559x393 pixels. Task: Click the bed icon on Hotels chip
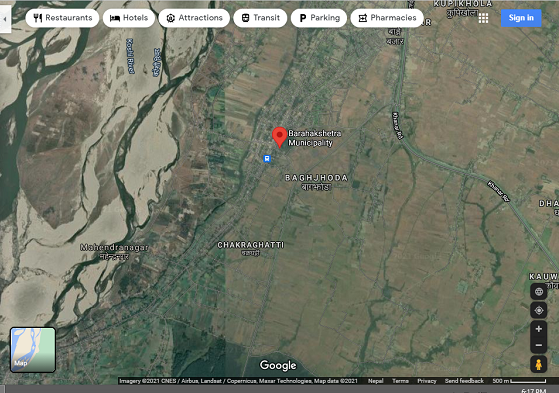[115, 18]
